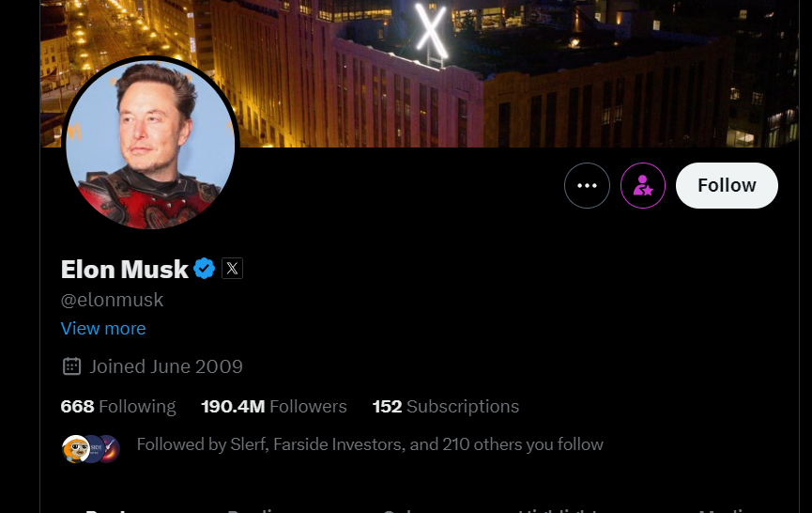Click the first mutual follower avatar
The width and height of the screenshot is (812, 513).
coord(74,449)
